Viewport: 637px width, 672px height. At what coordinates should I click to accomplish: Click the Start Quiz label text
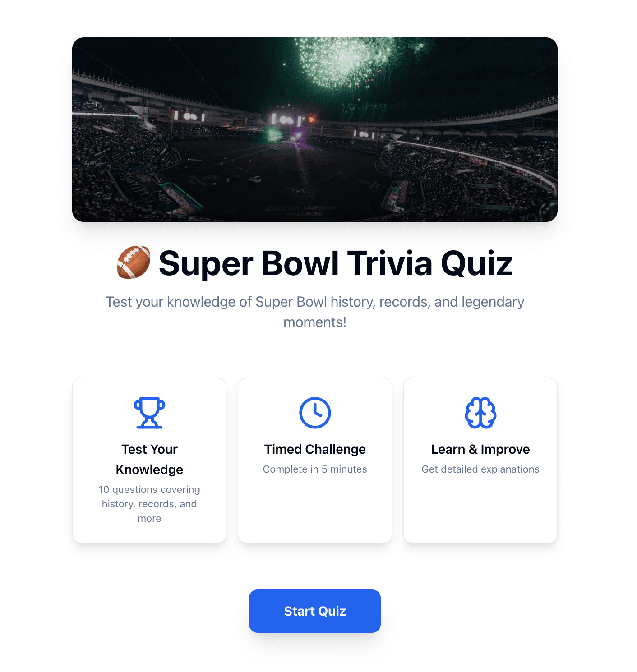click(x=314, y=611)
